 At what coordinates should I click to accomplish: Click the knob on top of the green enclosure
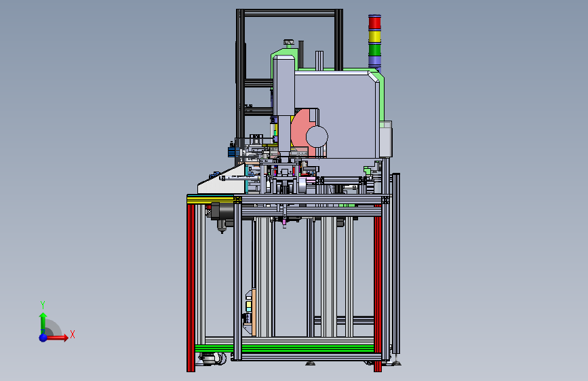288,43
